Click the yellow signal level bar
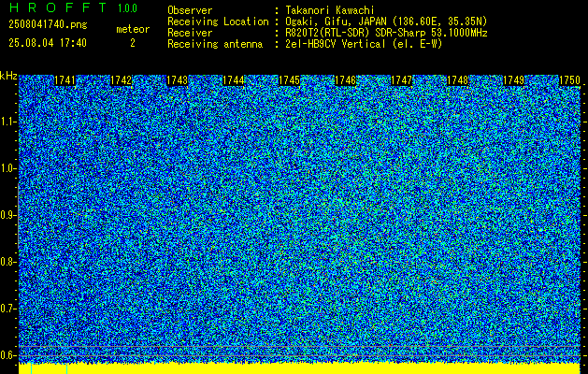This screenshot has height=374, width=588. [x=299, y=368]
